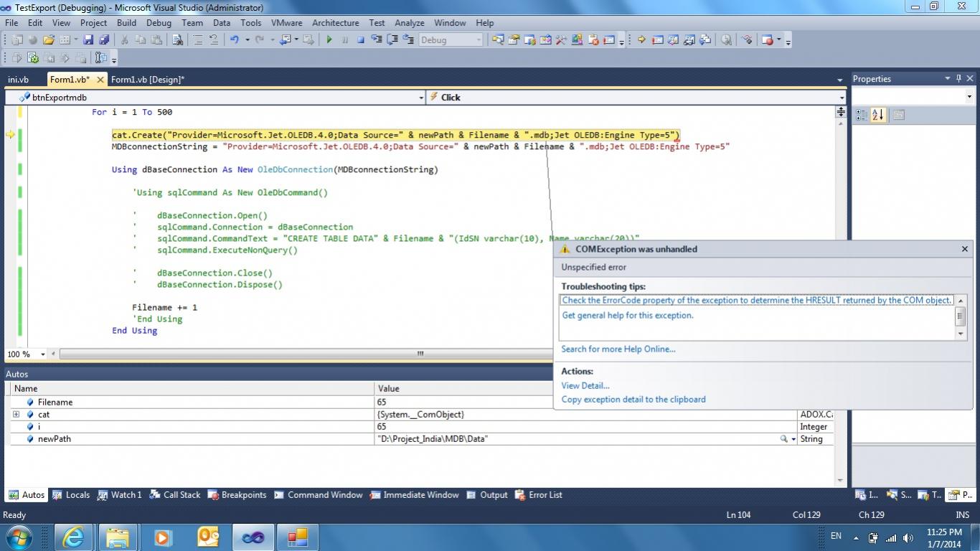Open the File menu
Screen dimensions: 980x551
click(11, 22)
